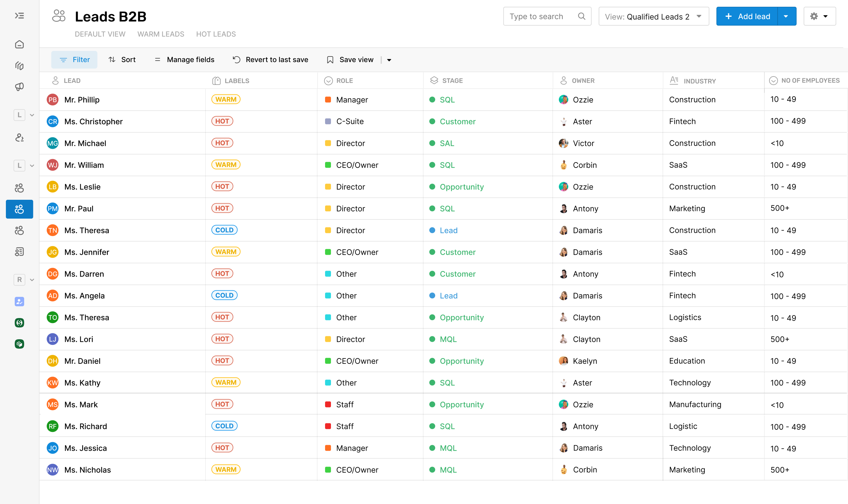Expand the Save view dropdown arrow
The width and height of the screenshot is (848, 504).
(388, 59)
